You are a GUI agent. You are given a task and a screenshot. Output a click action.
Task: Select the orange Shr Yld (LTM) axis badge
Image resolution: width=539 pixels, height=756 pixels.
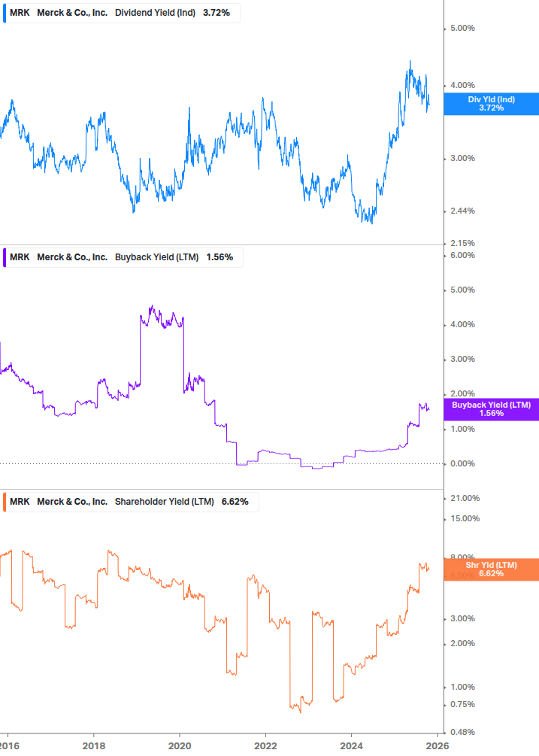[491, 569]
